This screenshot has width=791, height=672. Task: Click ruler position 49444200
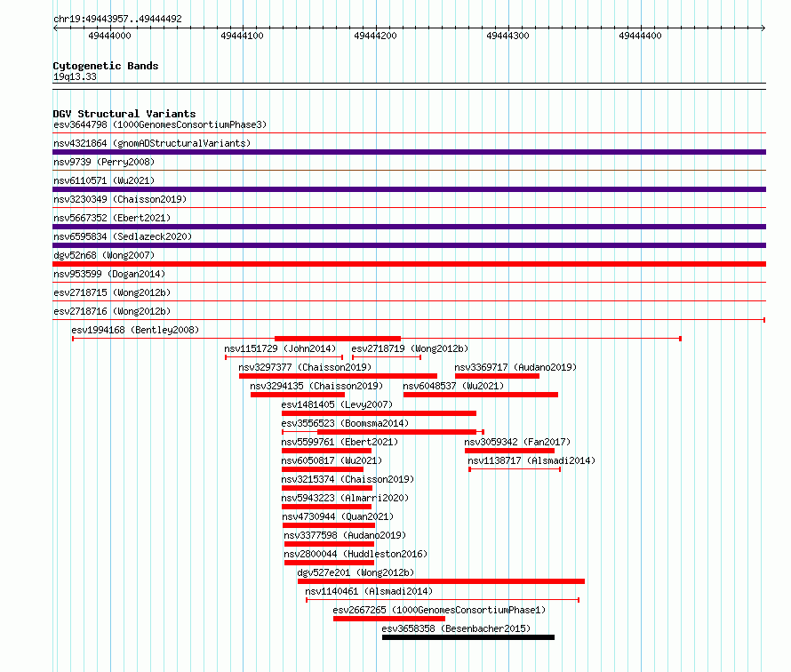tap(375, 36)
